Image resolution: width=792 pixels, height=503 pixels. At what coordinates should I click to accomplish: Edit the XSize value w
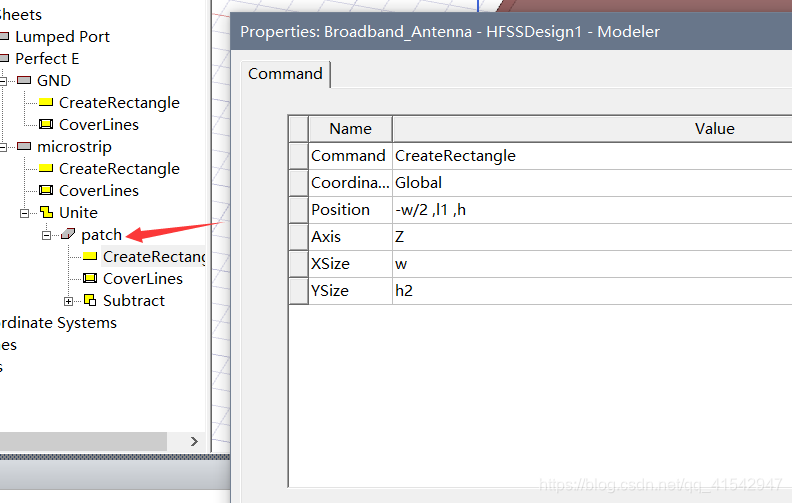coord(592,264)
